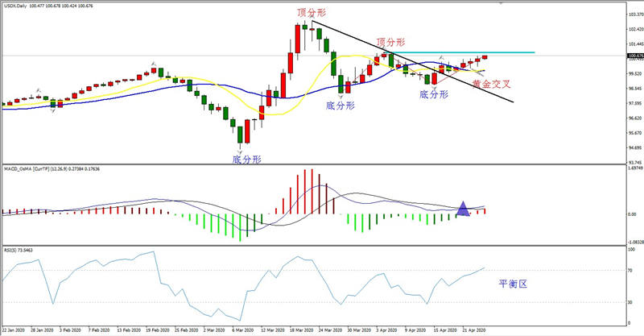This screenshot has width=644, height=336.
Task: Click the 93.745 price axis value
Action: [x=635, y=162]
